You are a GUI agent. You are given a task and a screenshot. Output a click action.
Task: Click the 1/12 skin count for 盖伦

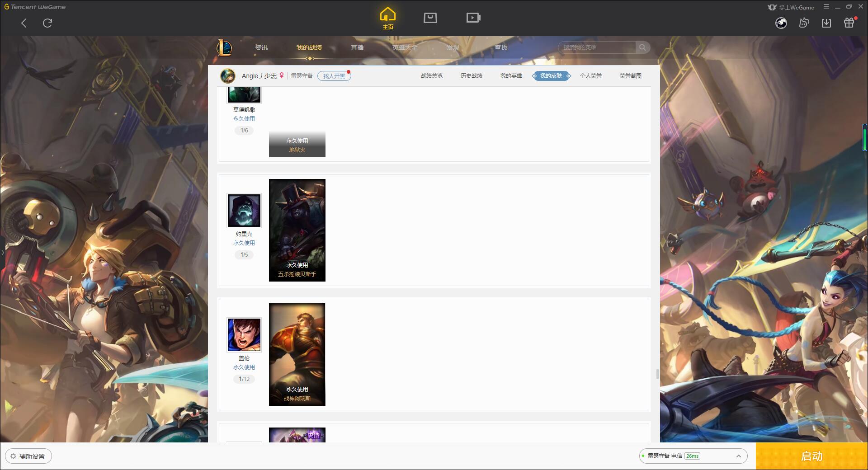point(244,379)
